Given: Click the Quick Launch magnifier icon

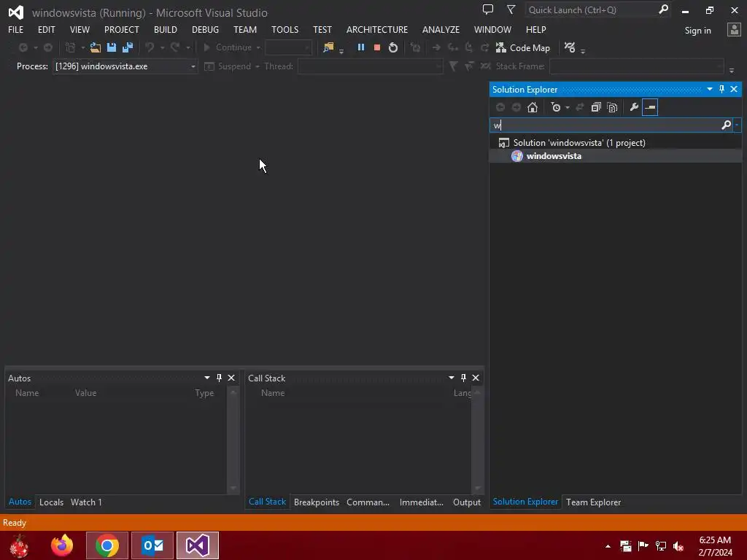Looking at the screenshot, I should [x=663, y=9].
